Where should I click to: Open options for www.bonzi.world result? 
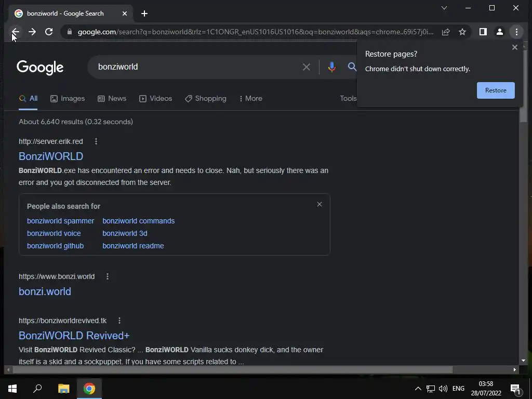[108, 276]
